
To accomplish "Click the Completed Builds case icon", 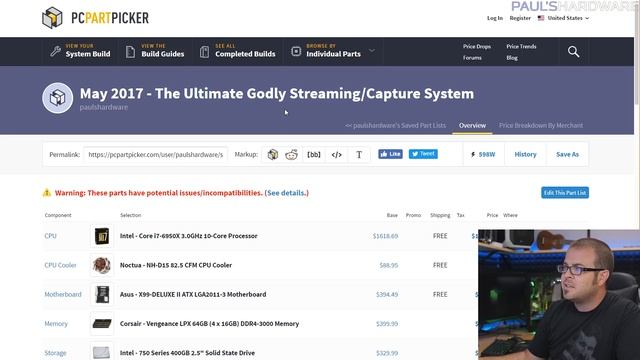I will tap(204, 52).
